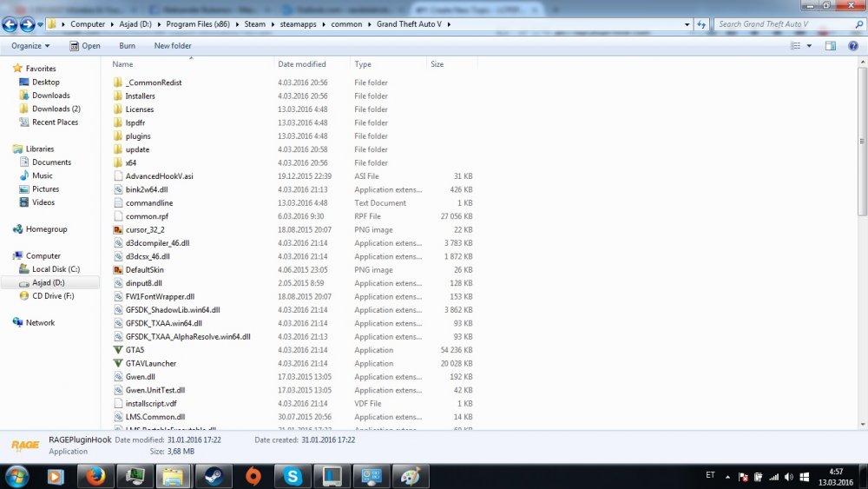Select the plugins folder
Image resolution: width=868 pixels, height=489 pixels.
(x=138, y=136)
